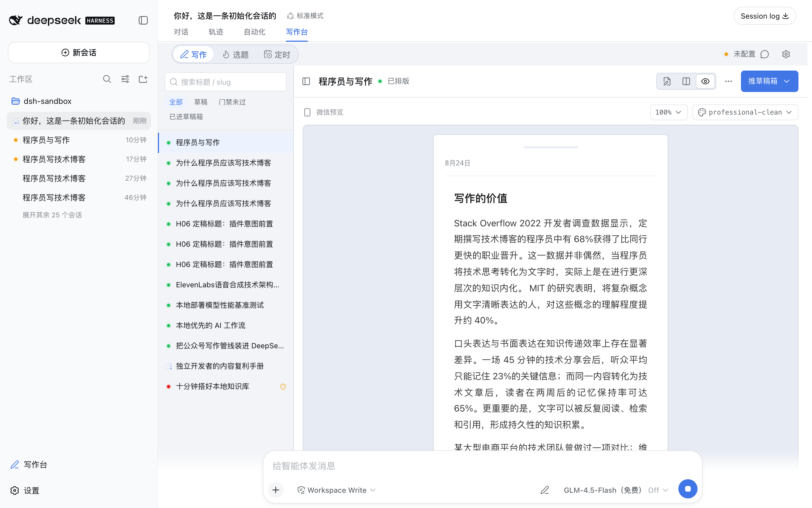The image size is (812, 508).
Task: Open session 你好，这是一条初始化会话的
Action: [x=79, y=121]
